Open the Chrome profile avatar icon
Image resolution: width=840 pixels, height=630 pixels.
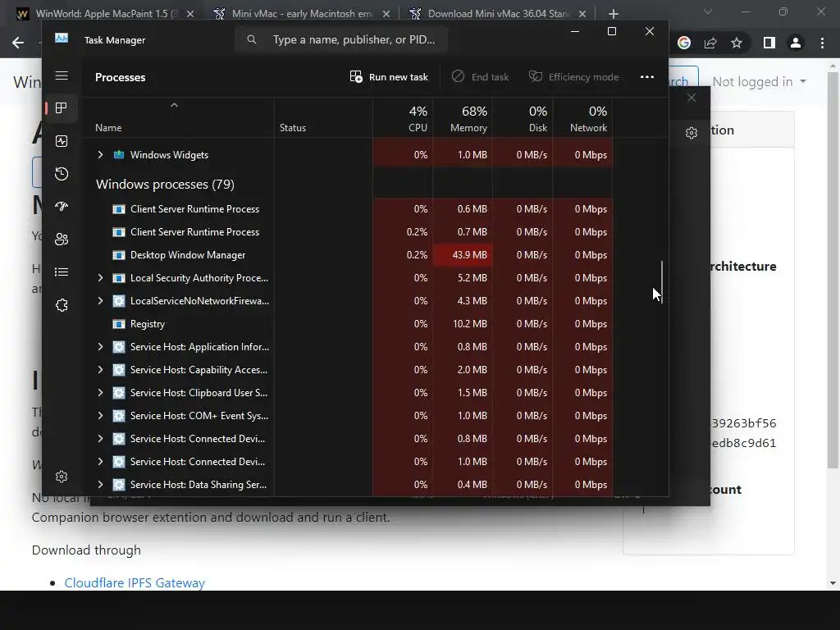pos(796,43)
